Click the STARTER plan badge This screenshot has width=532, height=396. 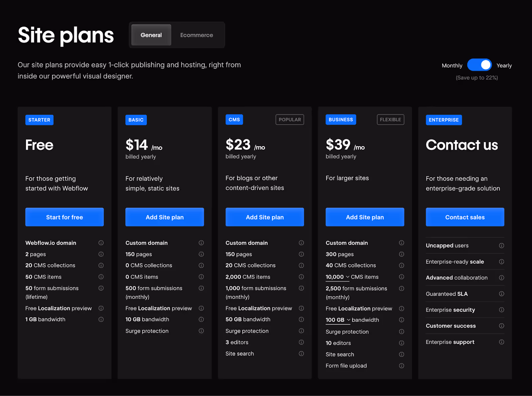[39, 120]
